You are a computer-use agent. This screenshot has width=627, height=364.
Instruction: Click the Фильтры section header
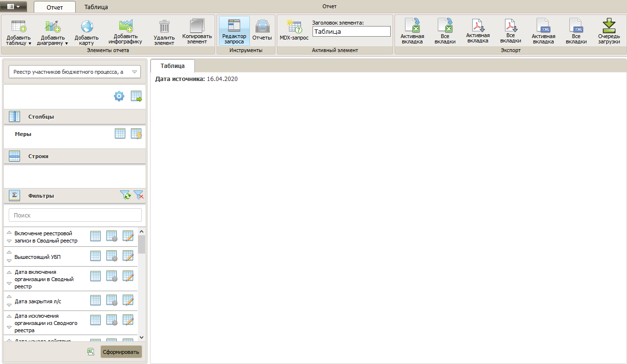(x=75, y=196)
